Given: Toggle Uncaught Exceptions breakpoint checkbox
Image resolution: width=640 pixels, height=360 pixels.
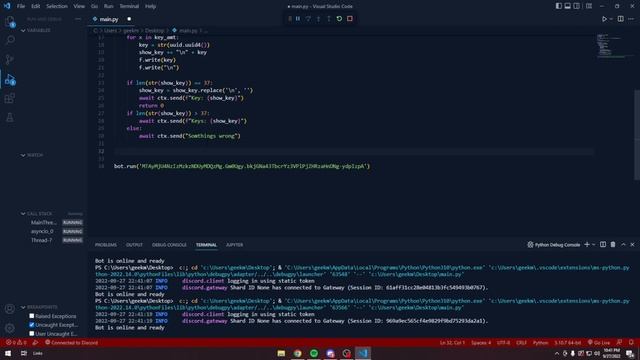Looking at the screenshot, I should [x=32, y=325].
